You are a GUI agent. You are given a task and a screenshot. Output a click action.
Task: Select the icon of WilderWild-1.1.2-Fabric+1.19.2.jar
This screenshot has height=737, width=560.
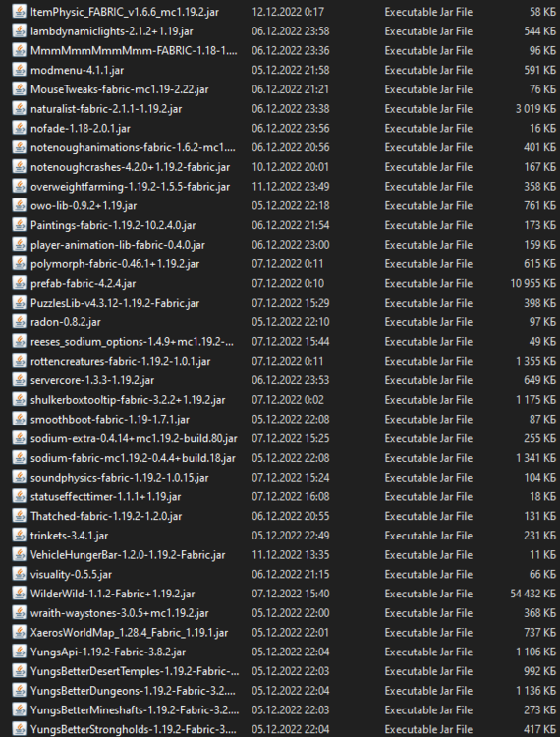pos(19,594)
